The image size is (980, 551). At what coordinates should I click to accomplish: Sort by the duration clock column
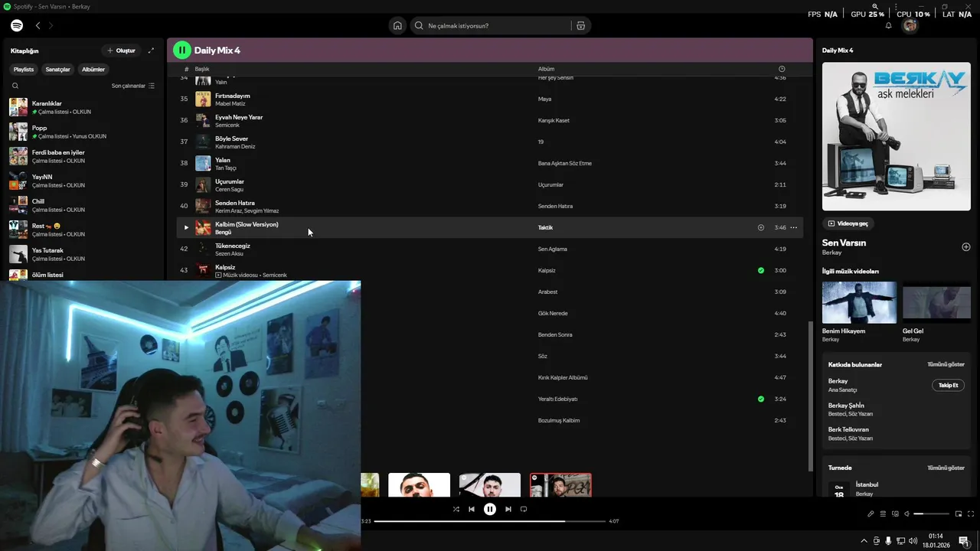(x=781, y=69)
